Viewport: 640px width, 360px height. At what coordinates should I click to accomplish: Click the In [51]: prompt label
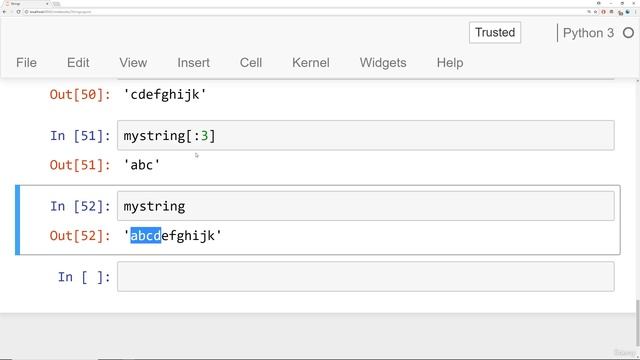[80, 136]
